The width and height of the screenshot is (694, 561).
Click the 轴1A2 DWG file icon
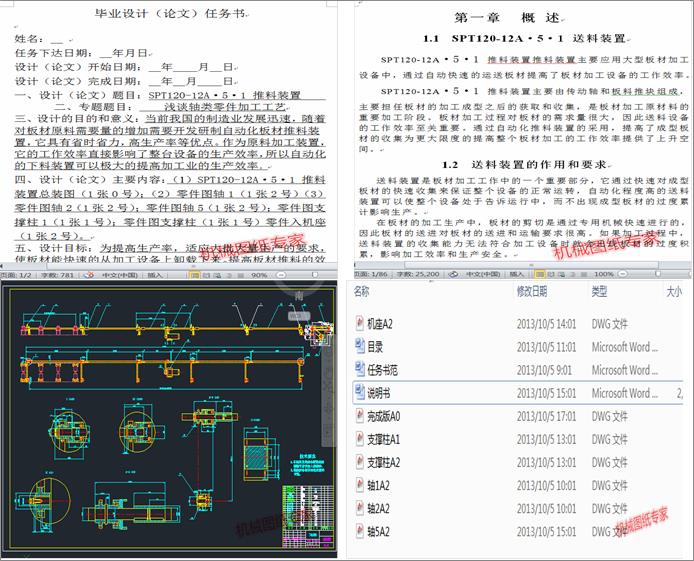(x=359, y=485)
